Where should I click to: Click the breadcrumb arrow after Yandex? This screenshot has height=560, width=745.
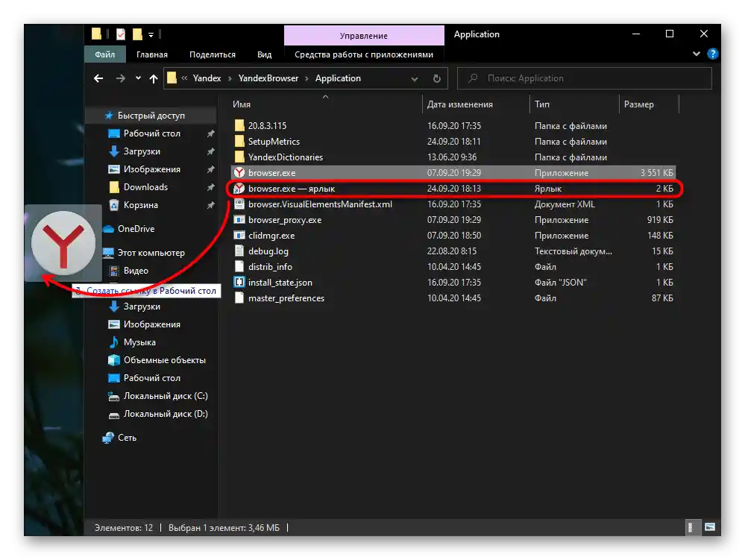point(230,78)
